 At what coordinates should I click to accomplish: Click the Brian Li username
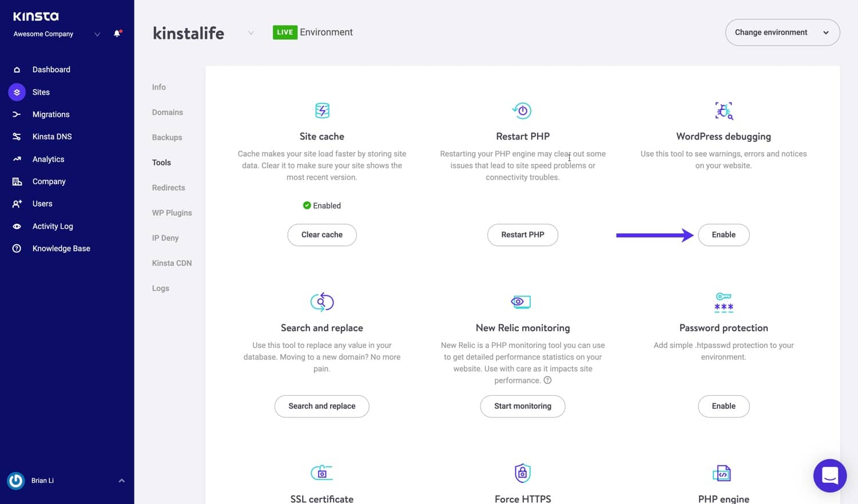(42, 481)
